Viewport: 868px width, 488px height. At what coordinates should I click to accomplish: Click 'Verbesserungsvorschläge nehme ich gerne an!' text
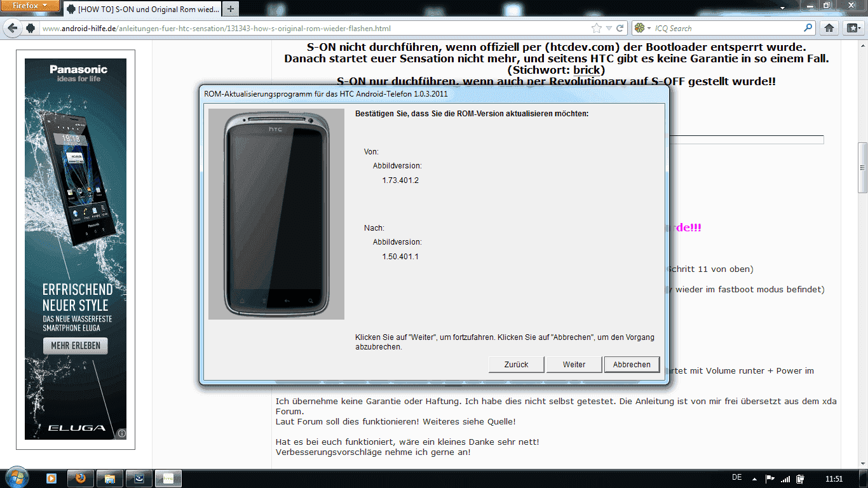click(x=373, y=452)
